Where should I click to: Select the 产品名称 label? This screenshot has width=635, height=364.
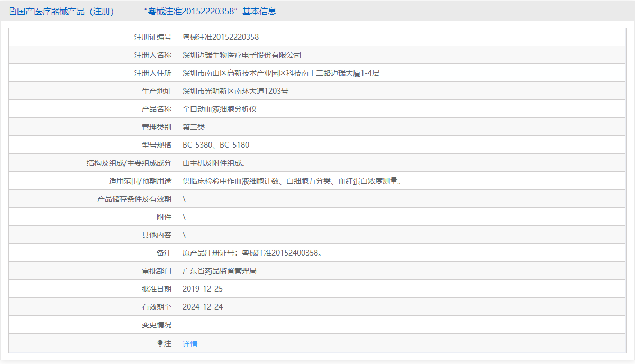point(157,109)
